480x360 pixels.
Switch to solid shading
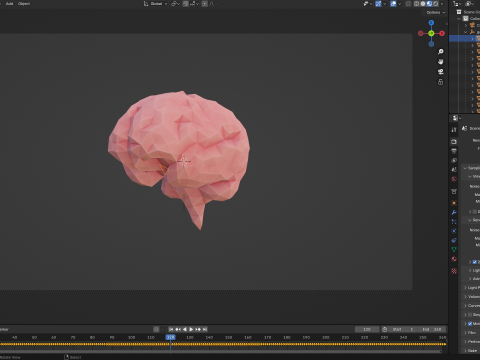423,4
